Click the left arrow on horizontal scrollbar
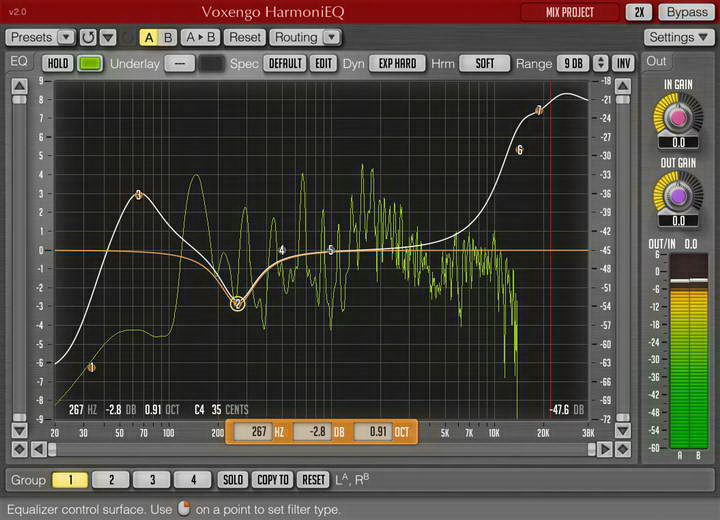The width and height of the screenshot is (720, 520). click(x=39, y=449)
